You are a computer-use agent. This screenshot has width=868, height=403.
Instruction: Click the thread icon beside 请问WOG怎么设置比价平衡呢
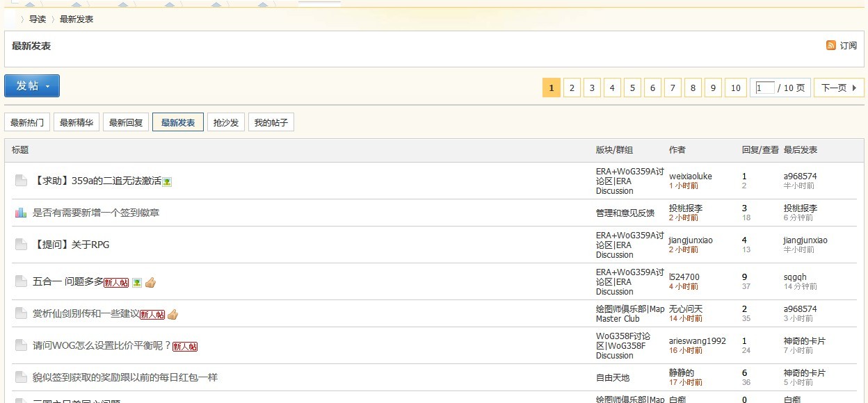pyautogui.click(x=21, y=345)
